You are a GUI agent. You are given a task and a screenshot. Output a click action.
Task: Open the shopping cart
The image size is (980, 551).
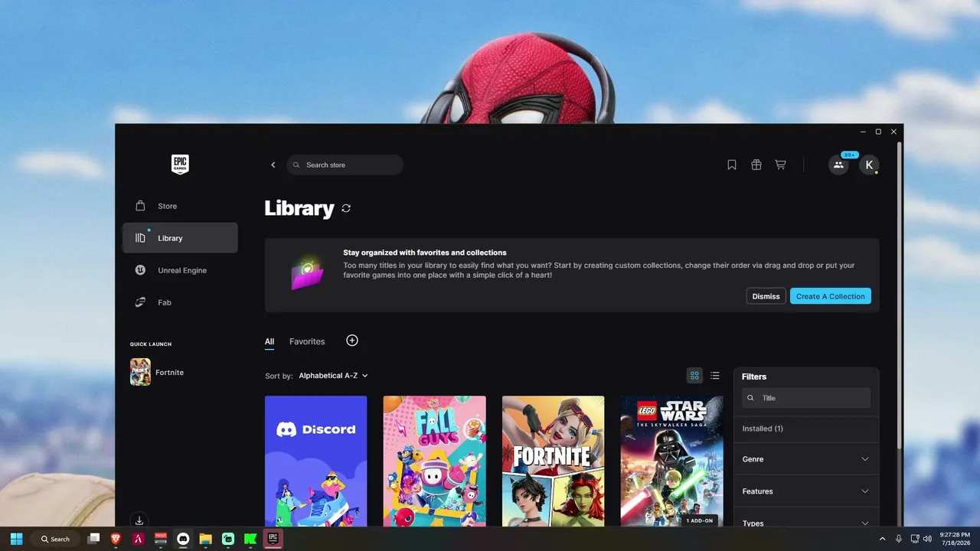(x=780, y=165)
